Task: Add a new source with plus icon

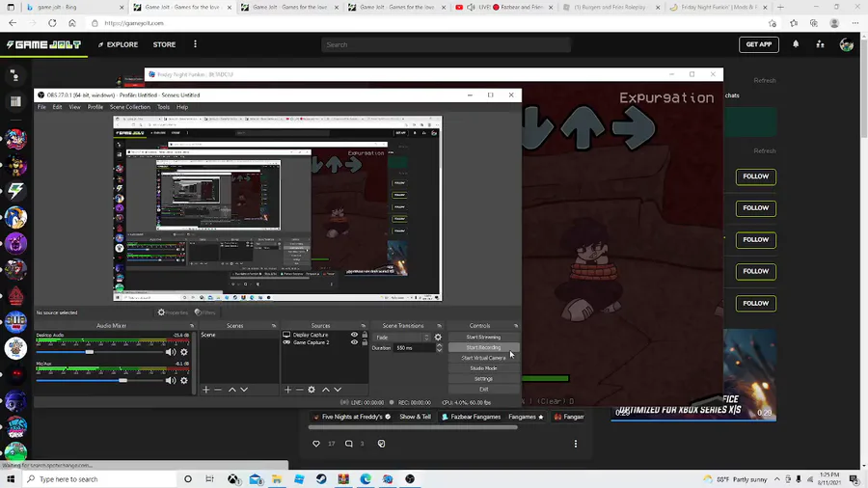Action: tap(287, 390)
